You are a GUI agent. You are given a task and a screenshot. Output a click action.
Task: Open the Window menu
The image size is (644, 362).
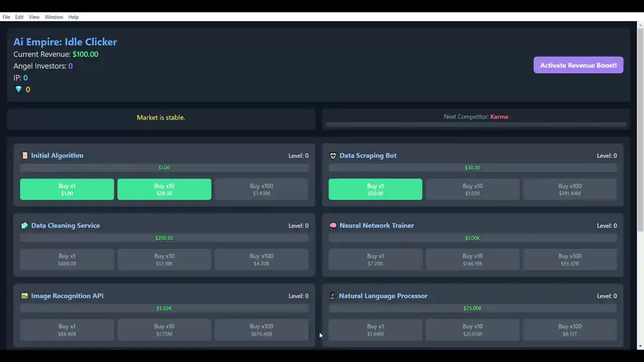point(54,17)
